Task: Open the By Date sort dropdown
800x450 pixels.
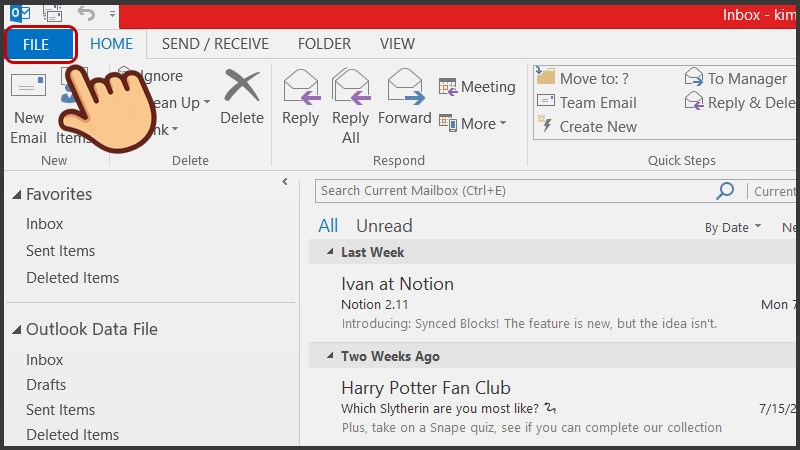Action: [x=733, y=227]
